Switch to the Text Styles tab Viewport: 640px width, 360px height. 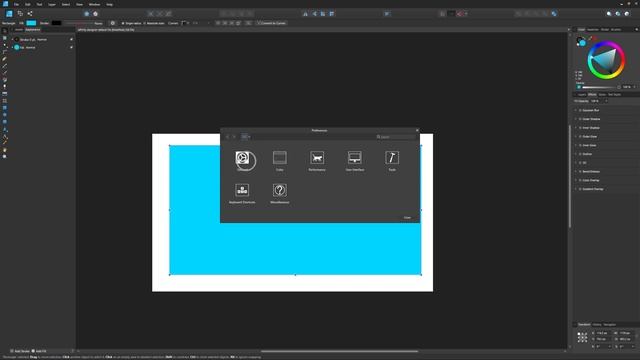point(614,95)
